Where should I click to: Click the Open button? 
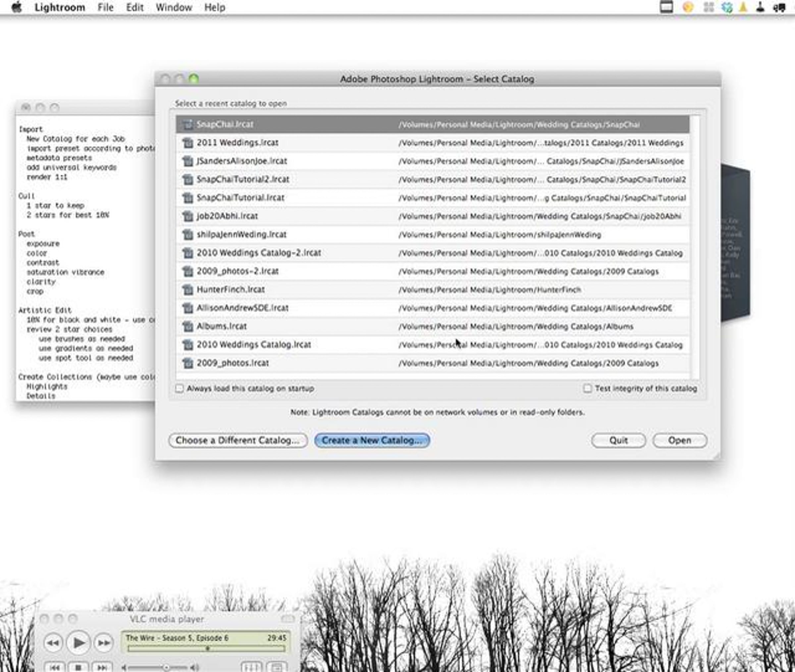(679, 440)
